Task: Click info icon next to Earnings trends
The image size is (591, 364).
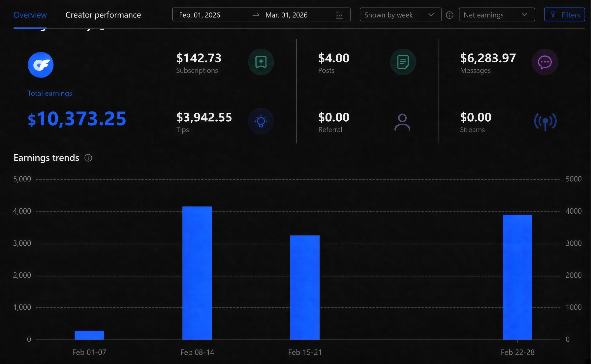Action: tap(88, 158)
